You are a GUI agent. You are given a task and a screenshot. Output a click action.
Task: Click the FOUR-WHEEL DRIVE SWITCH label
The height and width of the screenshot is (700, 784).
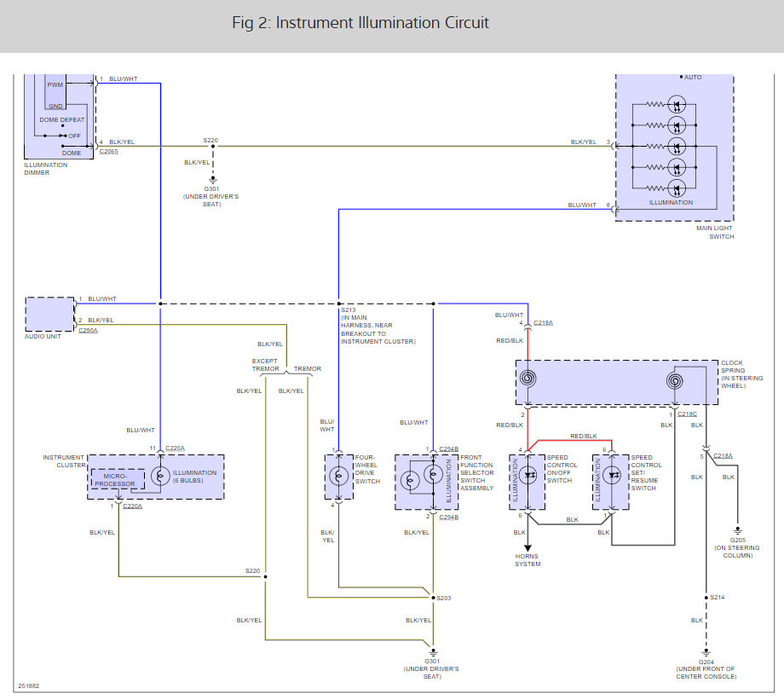[367, 469]
